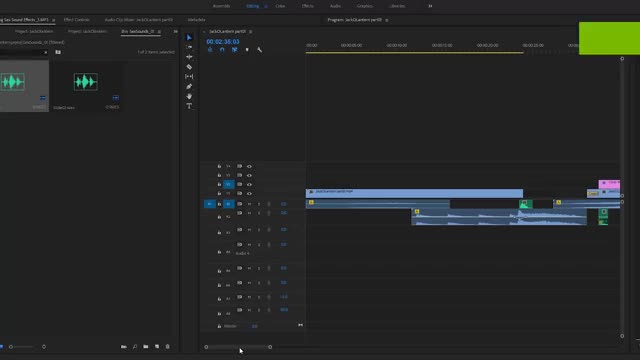Toggle V3 track output eye
640x360 pixels.
[x=249, y=176]
